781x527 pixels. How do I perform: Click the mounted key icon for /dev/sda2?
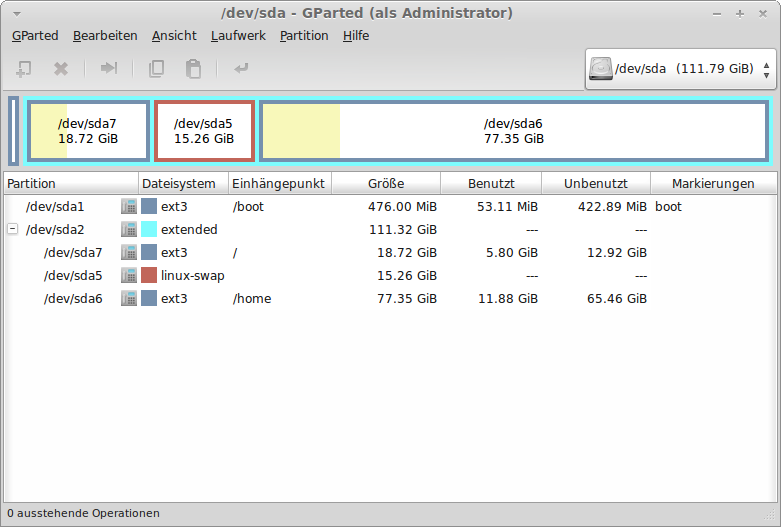tap(129, 229)
